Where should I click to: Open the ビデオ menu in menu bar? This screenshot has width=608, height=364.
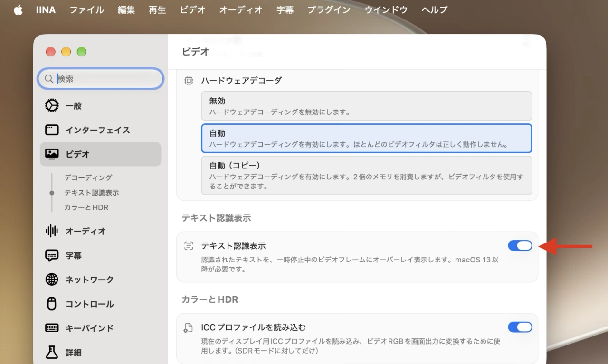pos(193,10)
